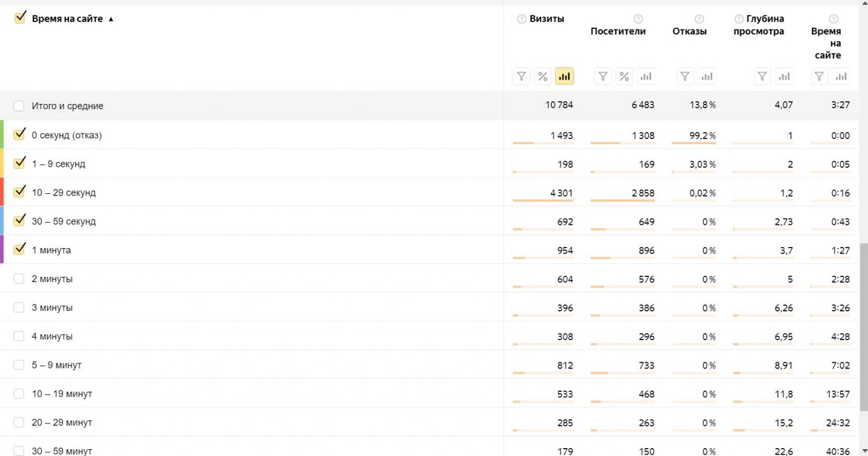Uncheck the 30 – 59 секунд row
868x456 pixels.
click(20, 221)
